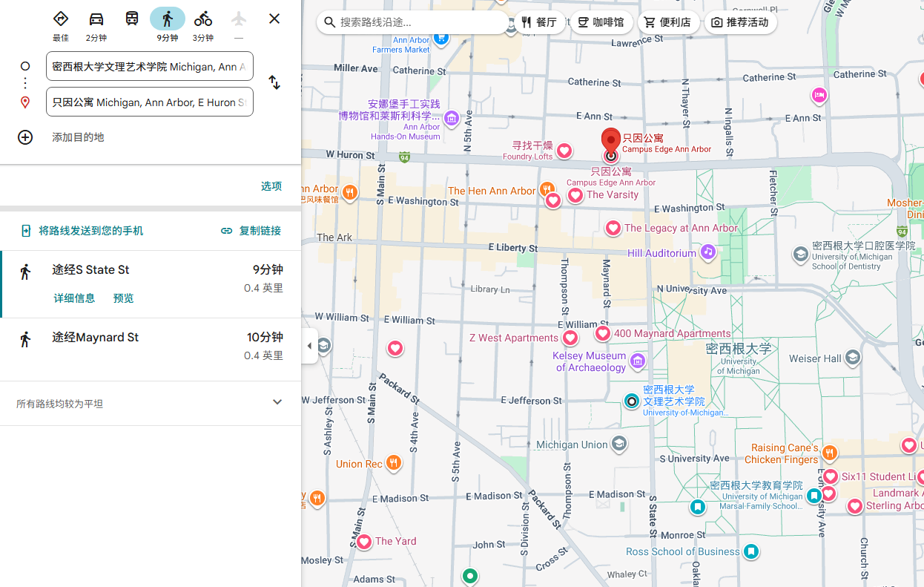This screenshot has width=924, height=587.
Task: Open 选项 route options
Action: (271, 186)
